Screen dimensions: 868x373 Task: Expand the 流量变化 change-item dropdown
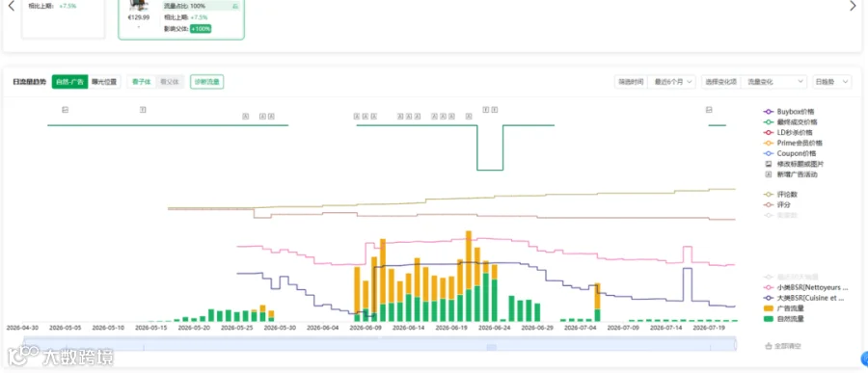[x=773, y=82]
